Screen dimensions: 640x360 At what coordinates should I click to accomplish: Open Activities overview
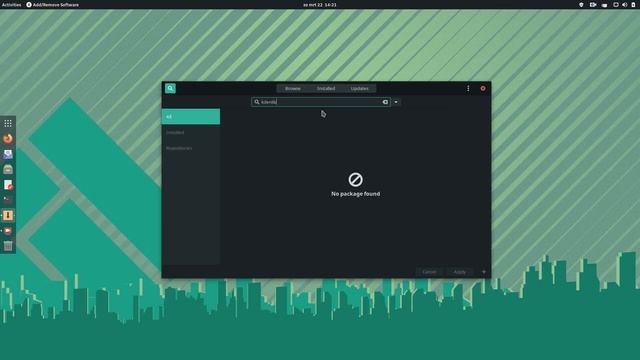[11, 5]
